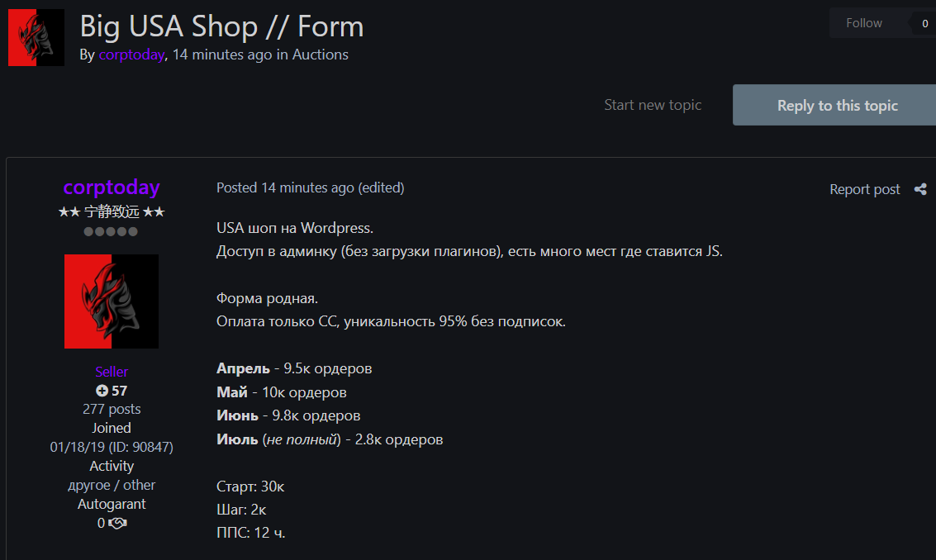The height and width of the screenshot is (560, 936).
Task: Click the member rank dots under username
Action: coord(111,231)
